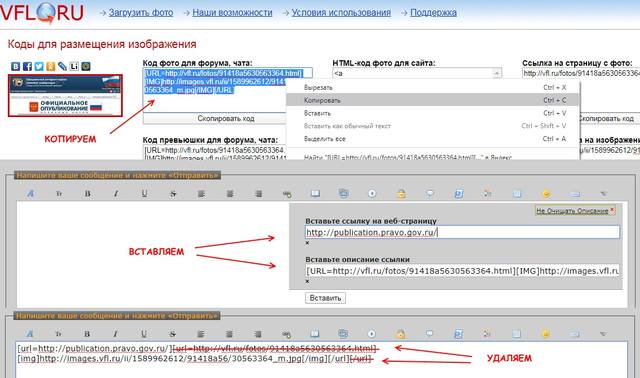The width and height of the screenshot is (640, 378).
Task: Click the Не очищать описание link
Action: pyautogui.click(x=572, y=211)
